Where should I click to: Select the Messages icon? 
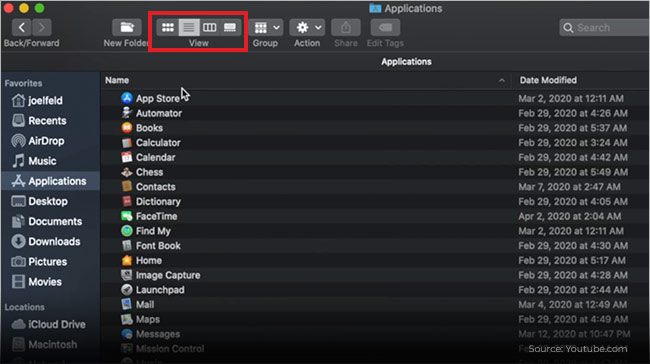pos(127,334)
